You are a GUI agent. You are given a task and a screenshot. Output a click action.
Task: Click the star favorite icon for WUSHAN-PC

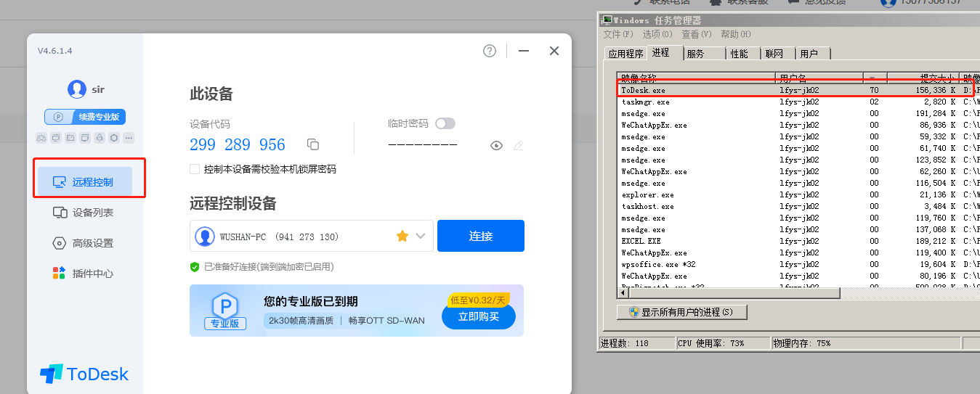tap(402, 236)
